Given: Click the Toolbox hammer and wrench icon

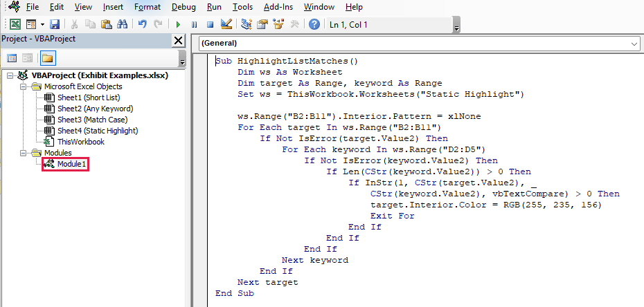Looking at the screenshot, I should point(294,25).
